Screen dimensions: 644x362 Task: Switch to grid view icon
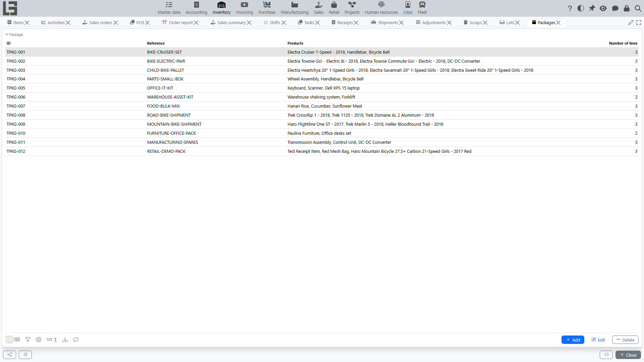click(17, 340)
